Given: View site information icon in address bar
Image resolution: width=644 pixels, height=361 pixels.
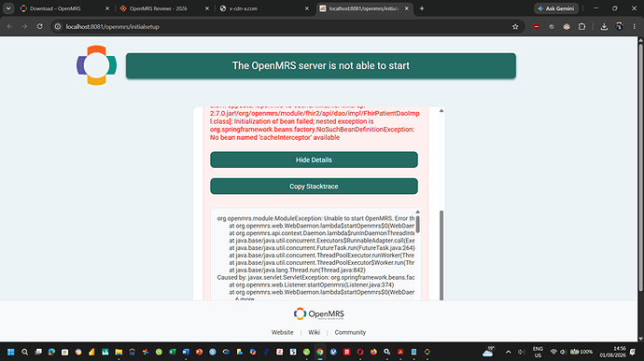Looking at the screenshot, I should pyautogui.click(x=58, y=26).
